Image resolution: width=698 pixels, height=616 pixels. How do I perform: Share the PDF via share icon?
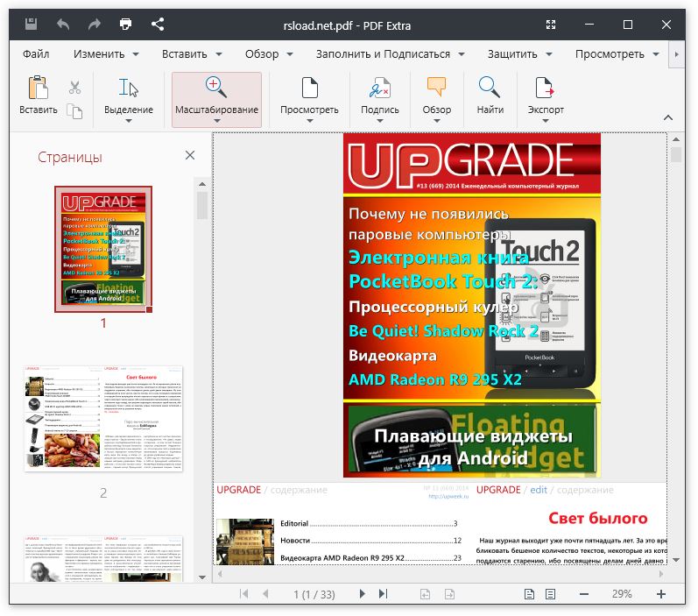pyautogui.click(x=158, y=24)
